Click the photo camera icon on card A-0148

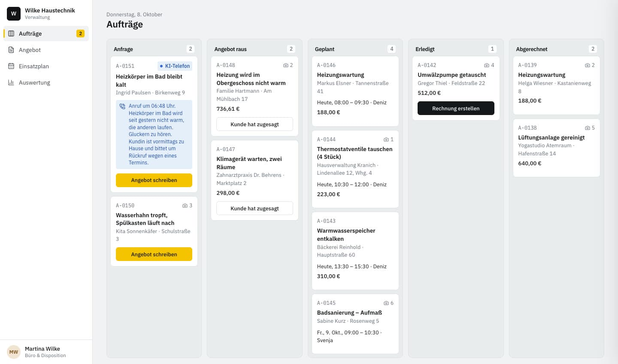(286, 65)
